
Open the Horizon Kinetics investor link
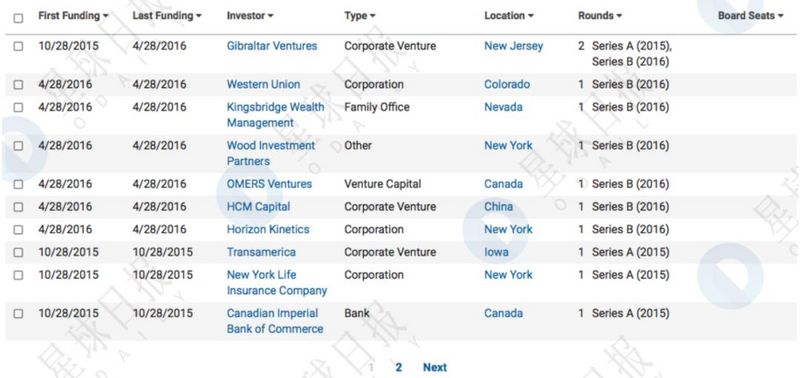[x=268, y=230]
